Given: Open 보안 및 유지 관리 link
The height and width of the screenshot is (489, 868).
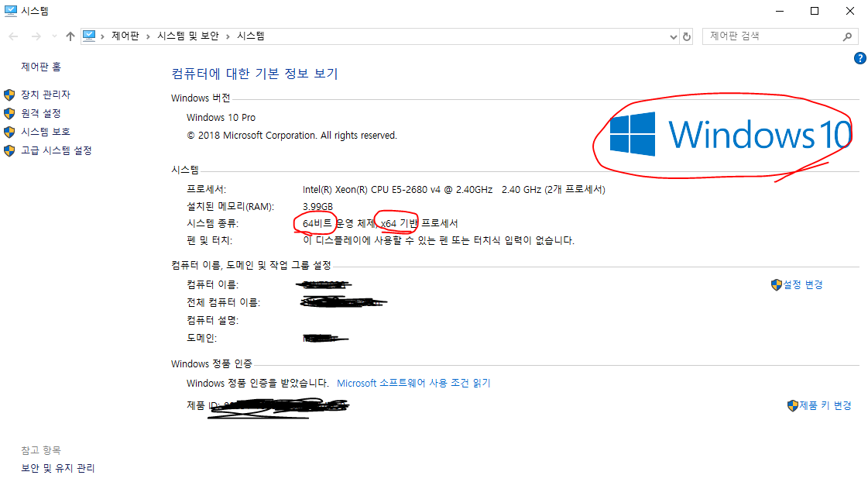Looking at the screenshot, I should (58, 469).
